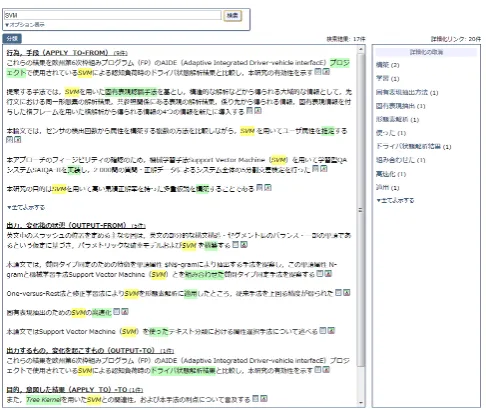
Task: Click the results scrollbar down arrow
Action: pyautogui.click(x=360, y=402)
